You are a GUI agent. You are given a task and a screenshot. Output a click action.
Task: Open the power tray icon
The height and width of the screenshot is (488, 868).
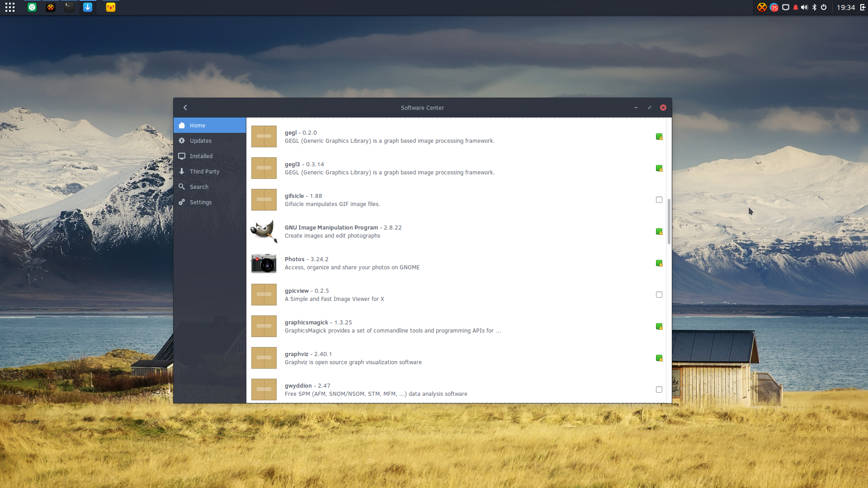[x=824, y=7]
